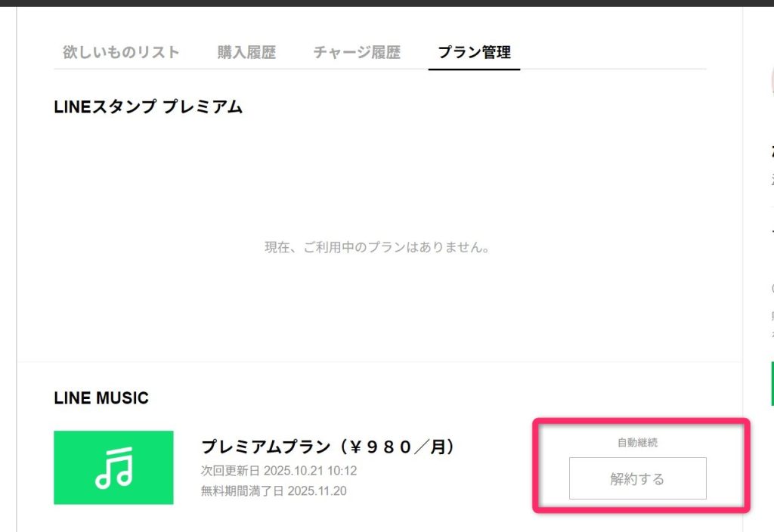Click the green button at right edge
774x532 pixels.
[x=772, y=383]
